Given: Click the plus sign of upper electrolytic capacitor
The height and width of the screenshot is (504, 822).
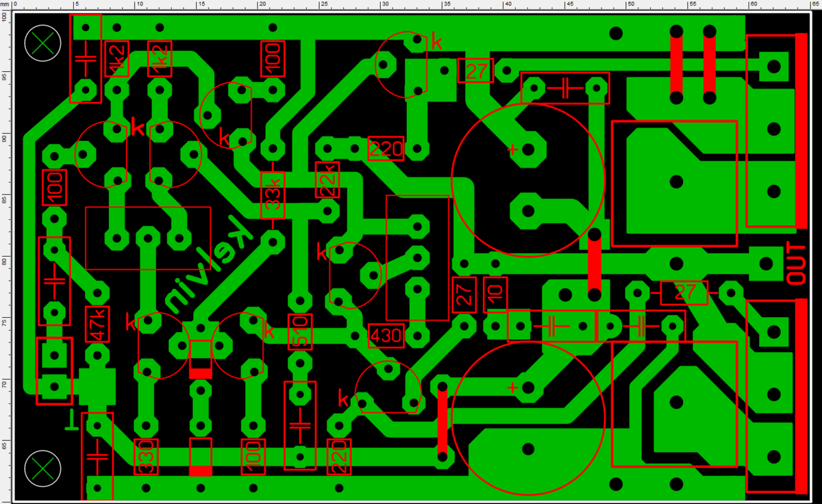Looking at the screenshot, I should (x=512, y=149).
